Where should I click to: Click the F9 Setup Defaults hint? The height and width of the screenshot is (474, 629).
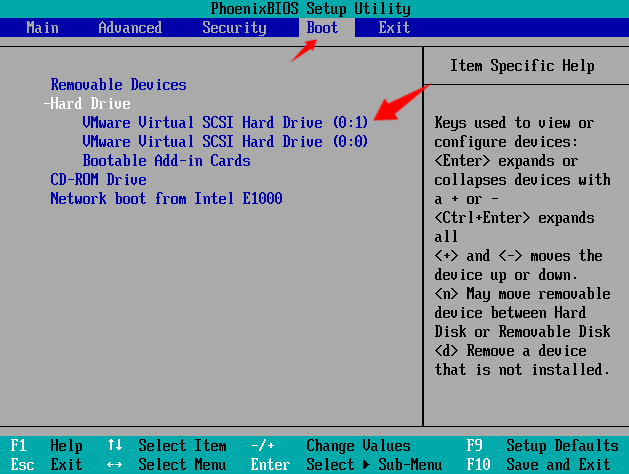(542, 446)
